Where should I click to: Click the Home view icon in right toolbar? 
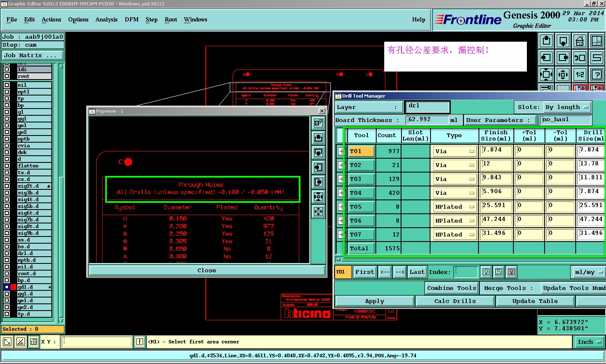point(580,41)
